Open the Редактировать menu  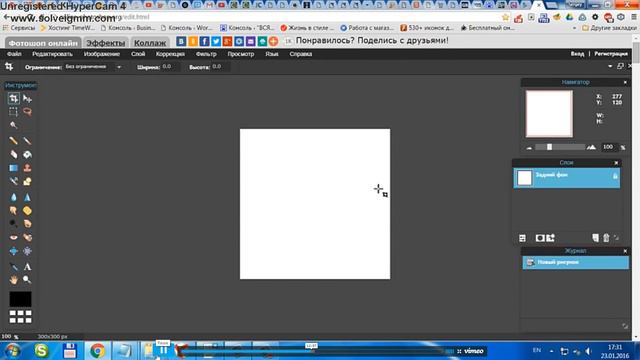52,54
